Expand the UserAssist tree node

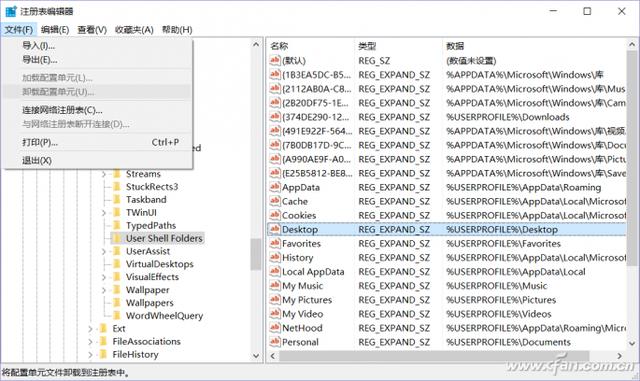click(104, 252)
